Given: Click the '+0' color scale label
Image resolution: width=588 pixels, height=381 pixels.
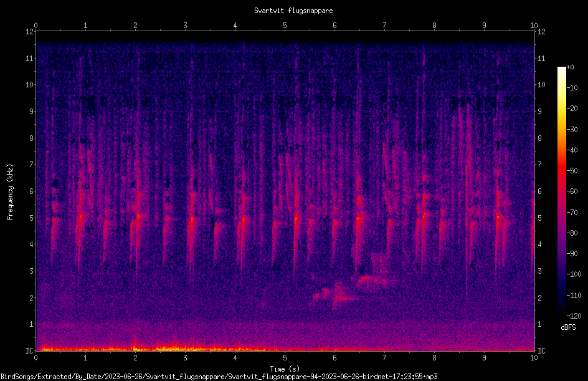Looking at the screenshot, I should tap(571, 67).
